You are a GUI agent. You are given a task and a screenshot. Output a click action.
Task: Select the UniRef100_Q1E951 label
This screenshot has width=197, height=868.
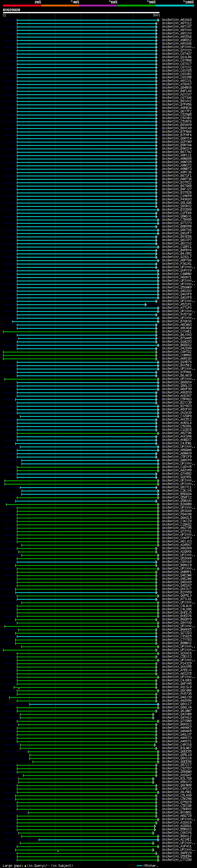(x=177, y=477)
